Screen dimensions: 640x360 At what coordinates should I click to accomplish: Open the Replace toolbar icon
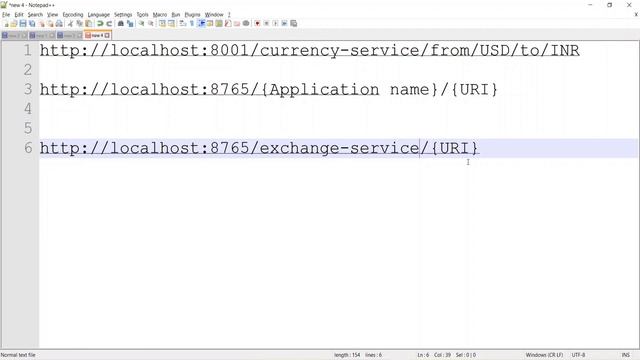coord(130,24)
